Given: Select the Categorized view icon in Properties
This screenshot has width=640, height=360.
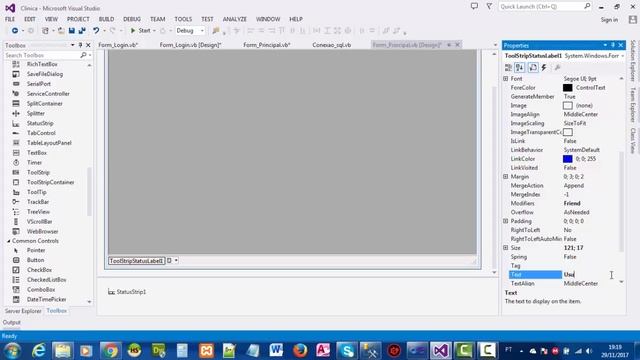Looking at the screenshot, I should [508, 68].
